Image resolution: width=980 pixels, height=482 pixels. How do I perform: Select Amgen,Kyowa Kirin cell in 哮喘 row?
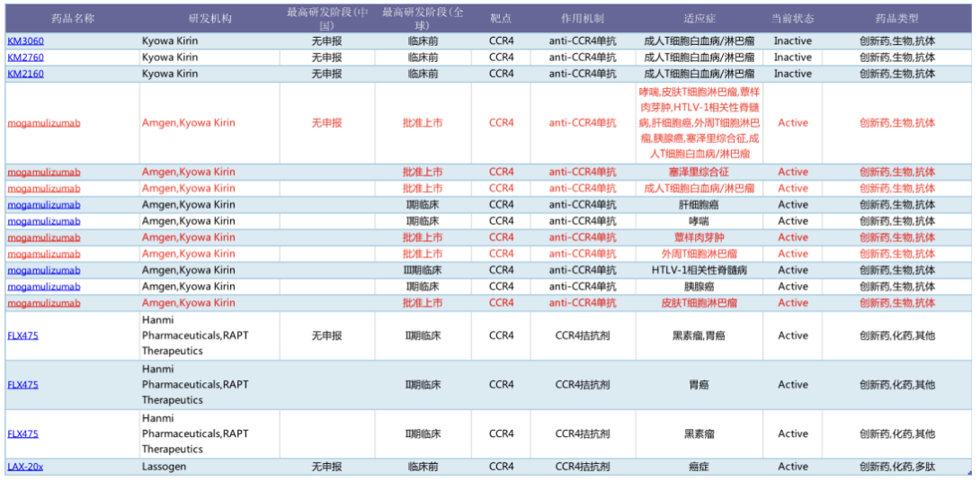(x=210, y=220)
